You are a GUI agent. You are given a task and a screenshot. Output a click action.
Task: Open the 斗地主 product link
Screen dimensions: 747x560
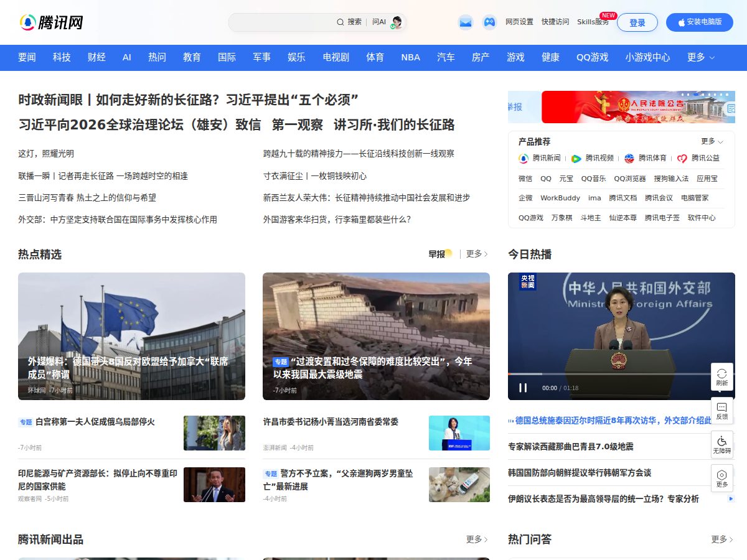click(x=591, y=218)
